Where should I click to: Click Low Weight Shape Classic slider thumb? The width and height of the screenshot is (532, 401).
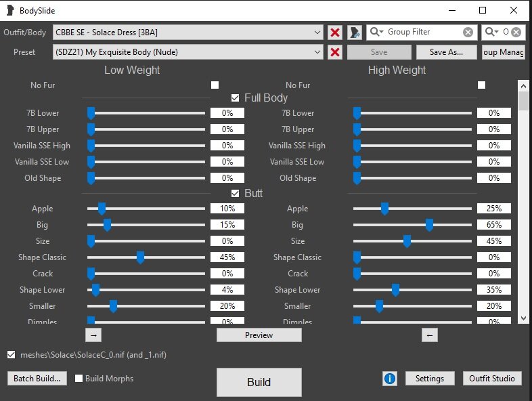click(x=141, y=257)
